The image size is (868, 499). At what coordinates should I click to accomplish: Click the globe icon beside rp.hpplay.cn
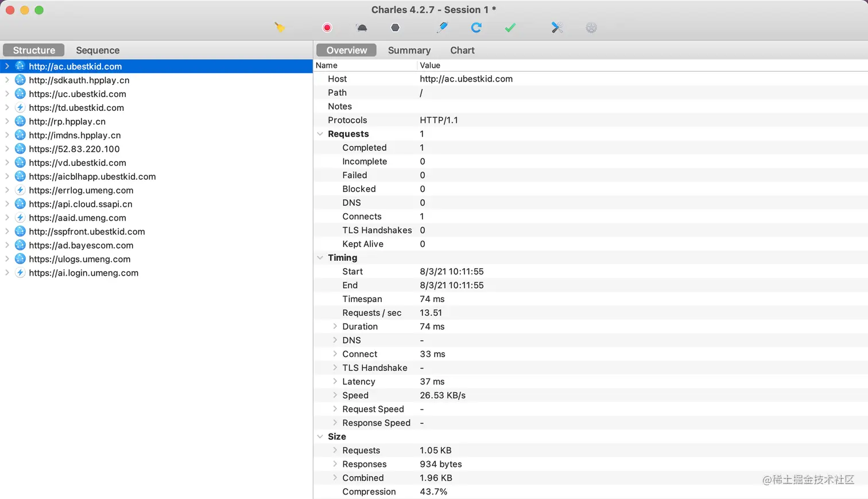[20, 121]
